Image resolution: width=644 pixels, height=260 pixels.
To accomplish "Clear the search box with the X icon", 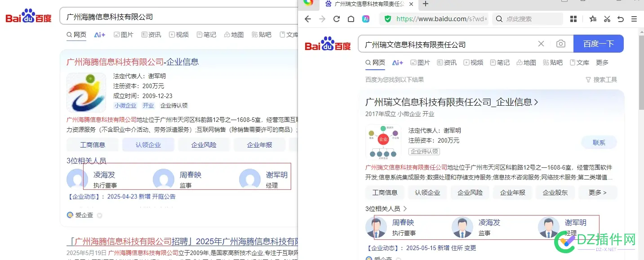I will point(541,44).
